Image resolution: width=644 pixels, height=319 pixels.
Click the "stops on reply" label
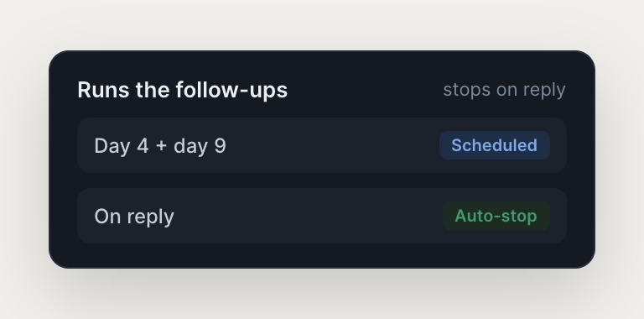click(x=504, y=90)
